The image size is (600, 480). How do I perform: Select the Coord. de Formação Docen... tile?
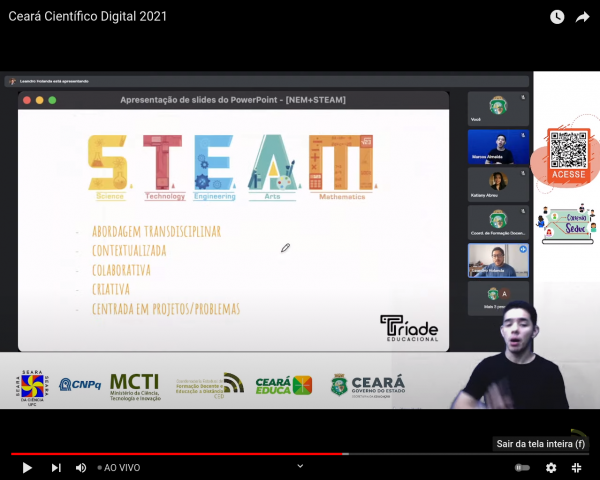click(x=498, y=222)
